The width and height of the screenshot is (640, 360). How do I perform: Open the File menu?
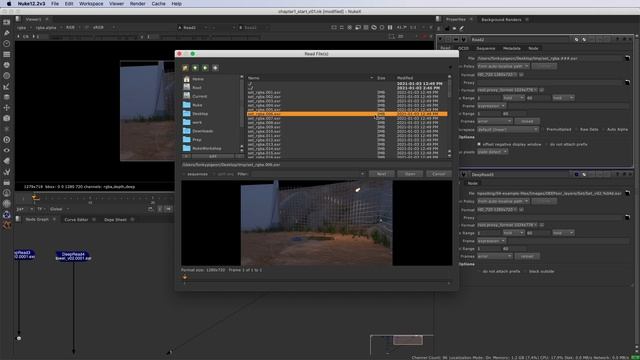[55, 4]
